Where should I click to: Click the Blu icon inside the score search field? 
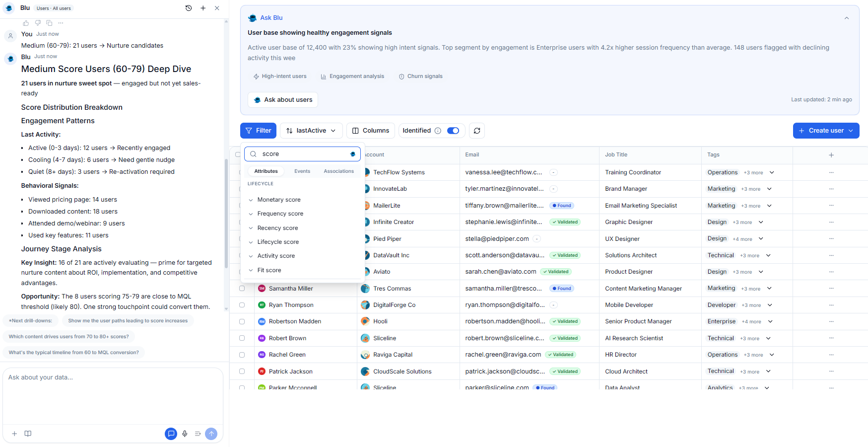pyautogui.click(x=352, y=154)
